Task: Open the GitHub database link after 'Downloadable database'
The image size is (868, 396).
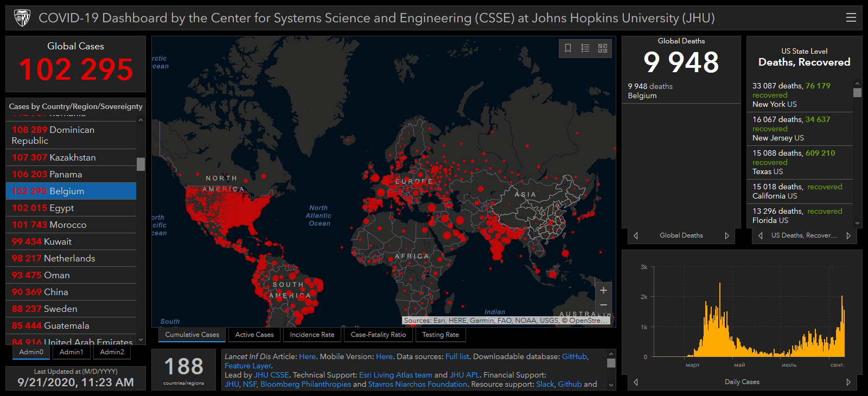Action: tap(575, 356)
